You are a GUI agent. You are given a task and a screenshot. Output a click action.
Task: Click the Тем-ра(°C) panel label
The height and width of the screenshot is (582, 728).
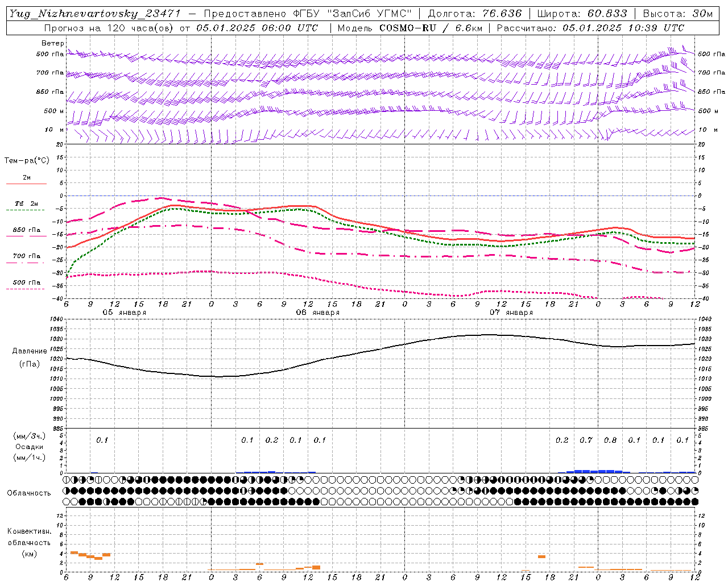coord(27,160)
